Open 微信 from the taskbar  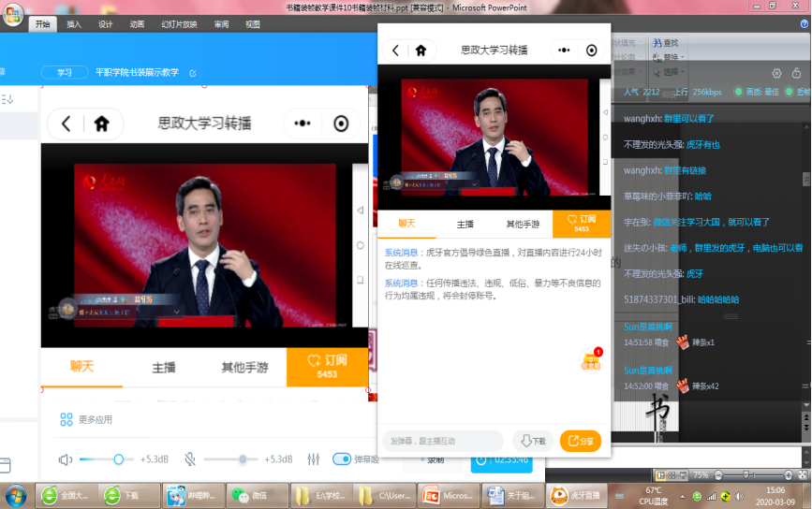pos(257,496)
